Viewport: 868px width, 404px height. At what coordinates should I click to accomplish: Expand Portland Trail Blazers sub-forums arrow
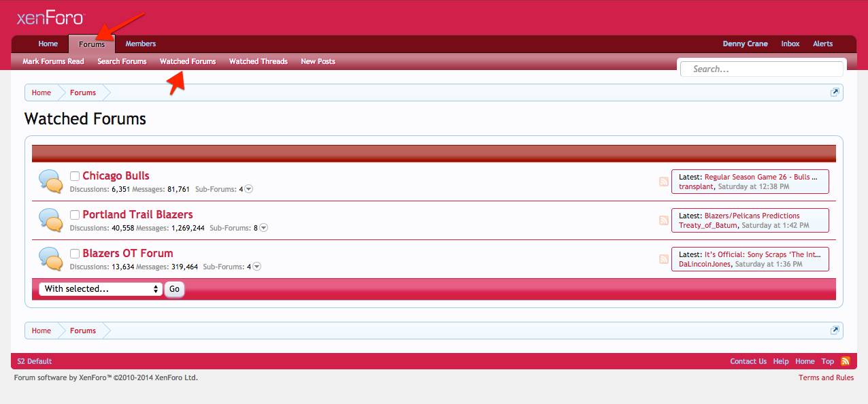pos(264,228)
